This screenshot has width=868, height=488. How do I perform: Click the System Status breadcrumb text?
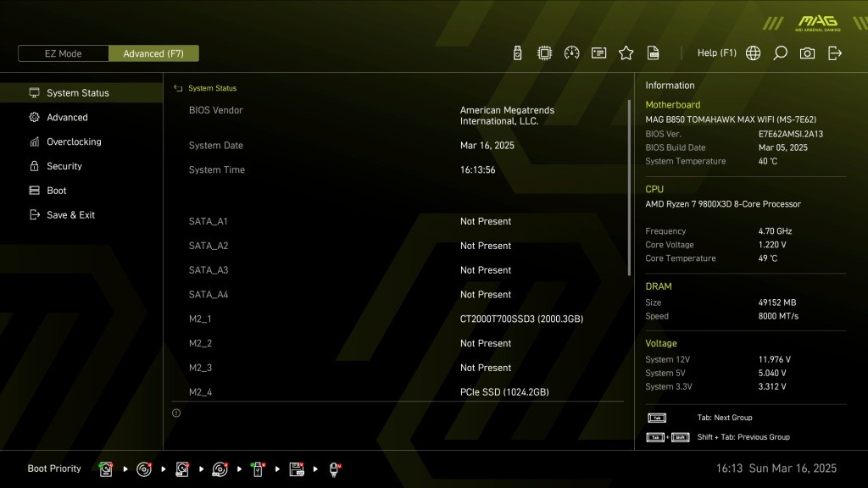(x=212, y=88)
